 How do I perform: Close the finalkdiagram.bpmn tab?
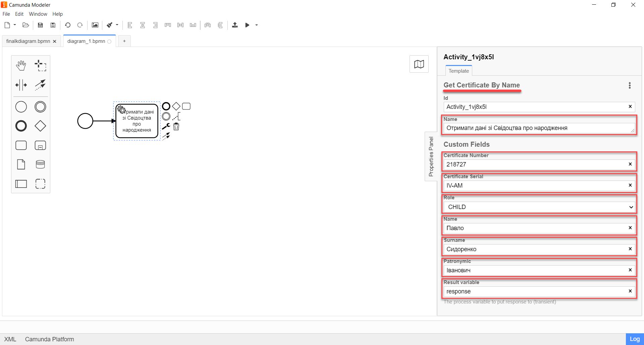tap(55, 41)
